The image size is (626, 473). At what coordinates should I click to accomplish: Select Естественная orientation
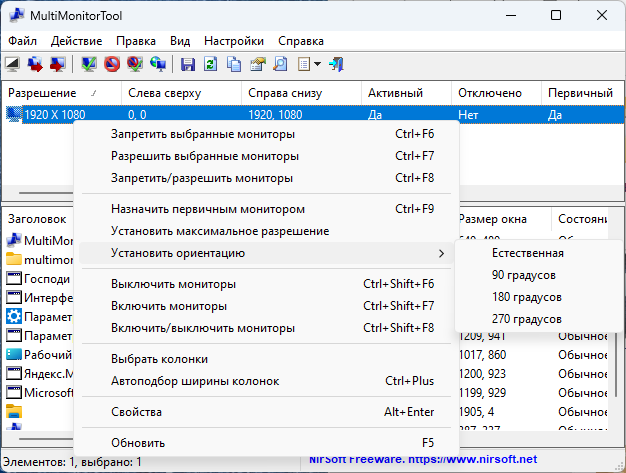click(x=539, y=253)
